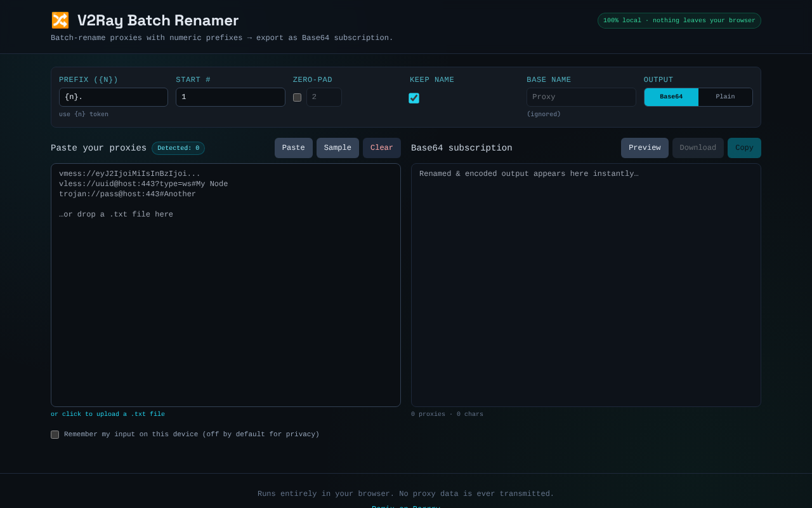Enable the Zero-pad checkbox
This screenshot has height=508, width=812.
coord(297,97)
